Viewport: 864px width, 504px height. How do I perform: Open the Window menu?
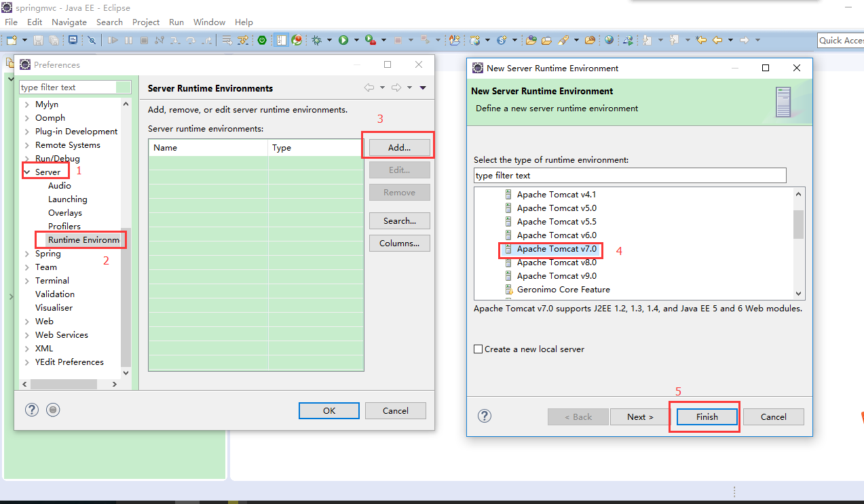click(209, 22)
